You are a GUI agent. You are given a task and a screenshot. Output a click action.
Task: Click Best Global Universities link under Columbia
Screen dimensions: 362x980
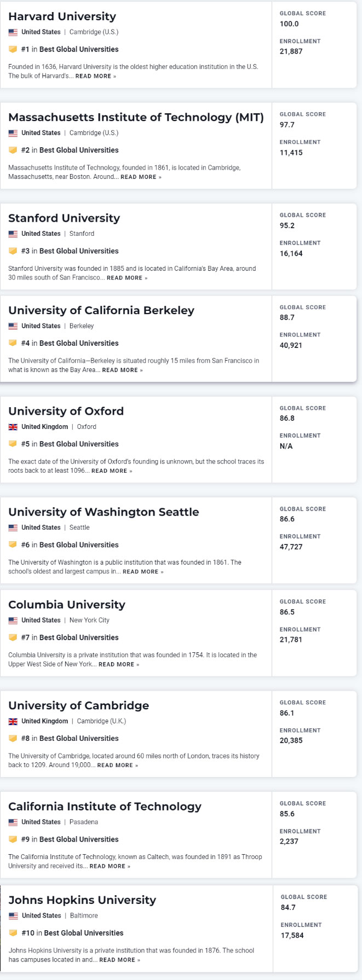[x=79, y=637]
